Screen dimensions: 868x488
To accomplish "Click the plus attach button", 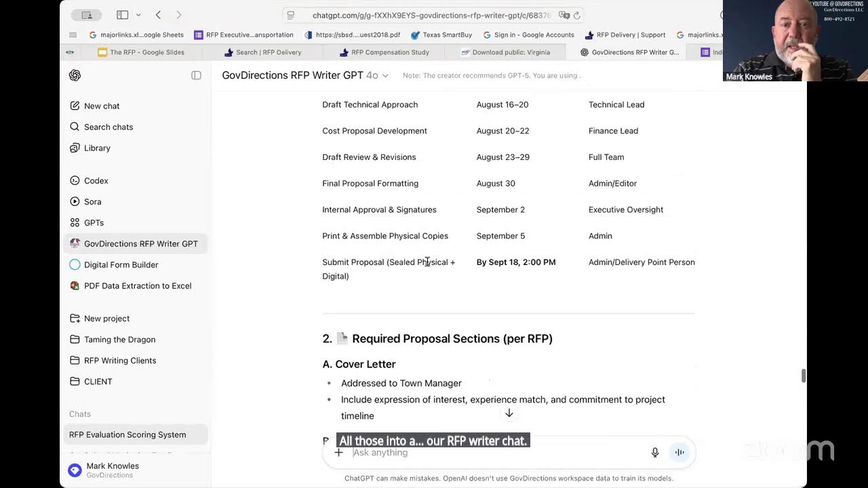I will pos(338,453).
